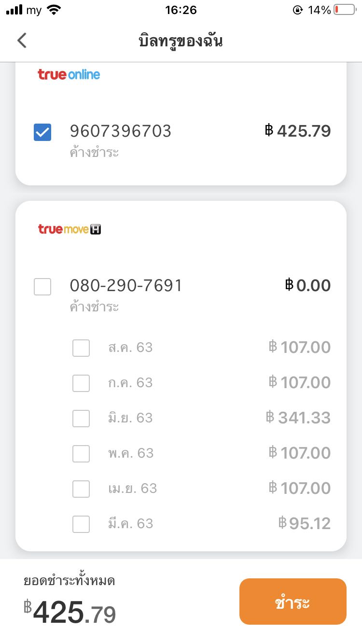
Task: Tap the back arrow icon
Action: 22,41
